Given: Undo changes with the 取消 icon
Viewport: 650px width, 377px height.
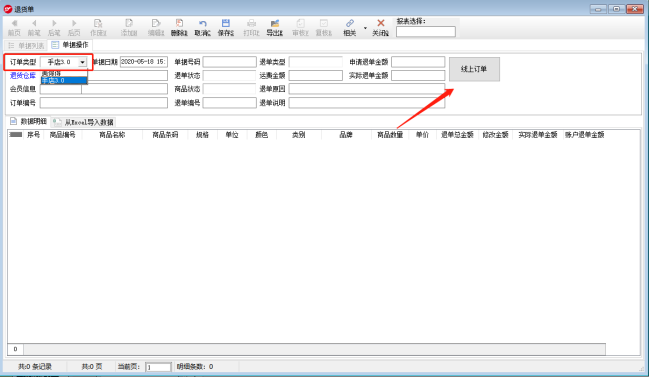Looking at the screenshot, I should click(x=203, y=27).
